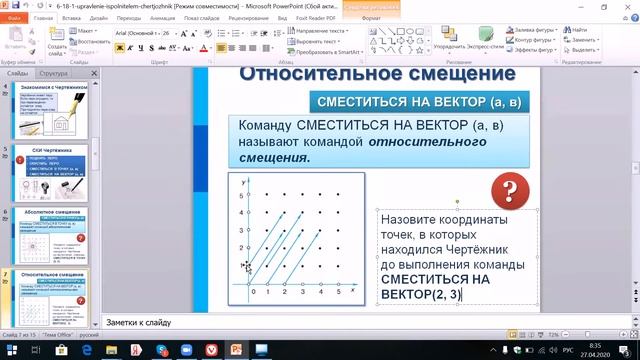This screenshot has height=360, width=640.
Task: Open PowerPoint Help question-mark icon
Action: click(x=635, y=18)
